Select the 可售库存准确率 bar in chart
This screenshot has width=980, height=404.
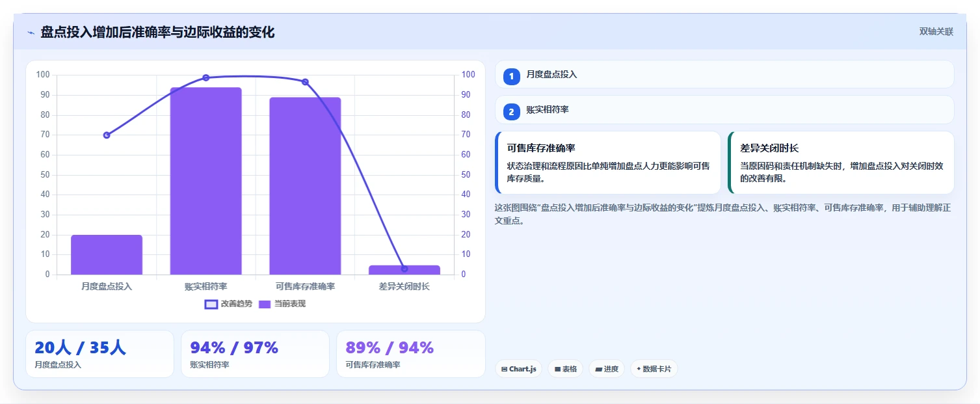coord(305,185)
